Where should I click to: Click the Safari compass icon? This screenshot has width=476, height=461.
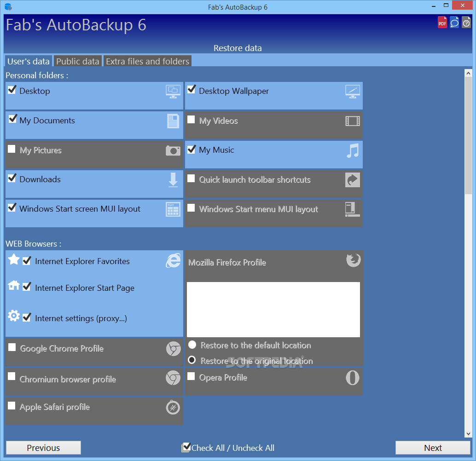pyautogui.click(x=173, y=407)
